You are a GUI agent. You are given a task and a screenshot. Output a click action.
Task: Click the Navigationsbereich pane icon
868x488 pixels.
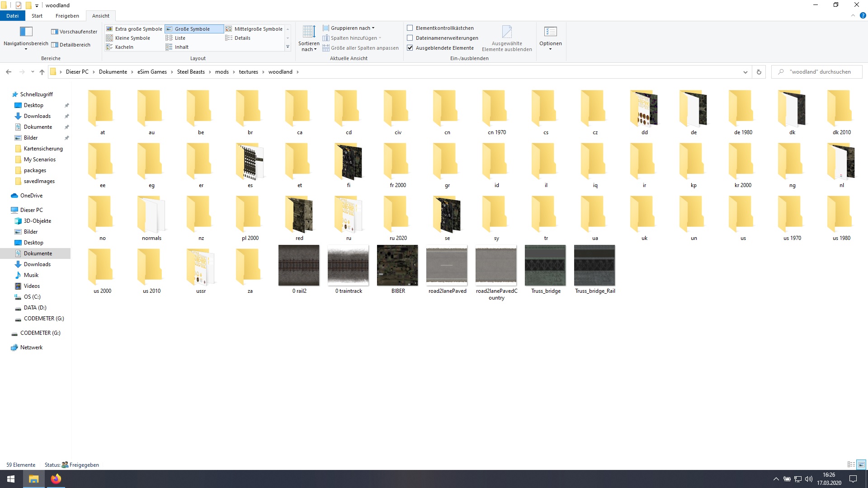26,32
